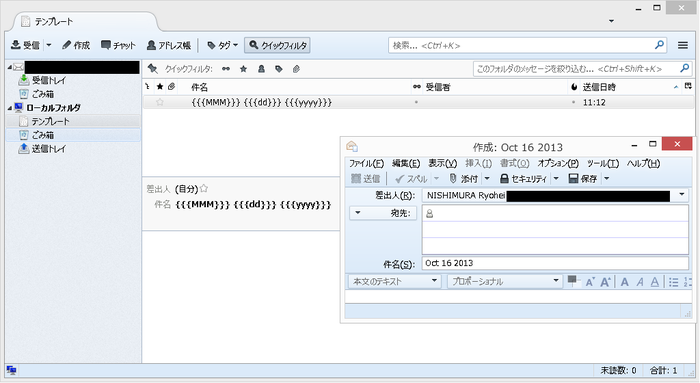Screen dimensions: 700x383
Task: Toggle the attachment quick filter paperclip icon
Action: [296, 69]
